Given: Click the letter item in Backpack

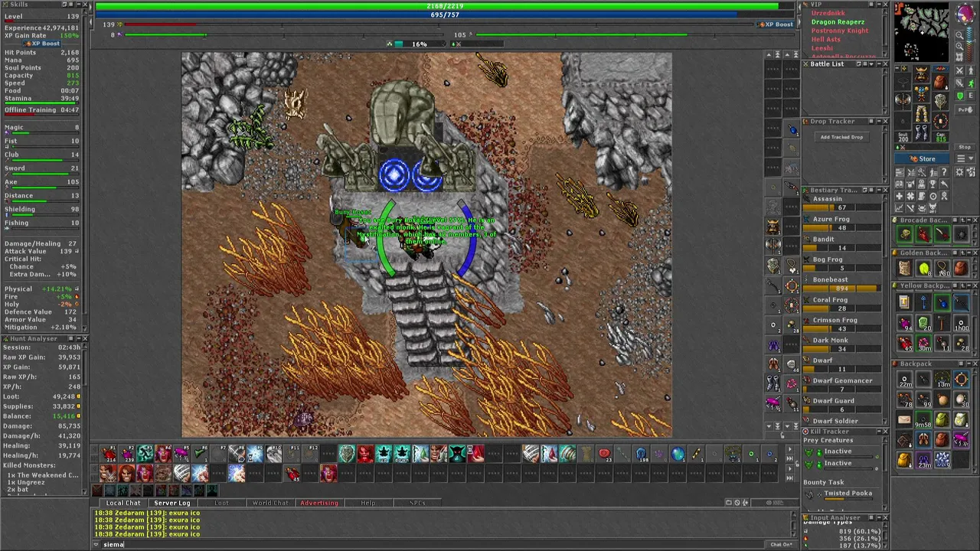Looking at the screenshot, I should pos(904,419).
